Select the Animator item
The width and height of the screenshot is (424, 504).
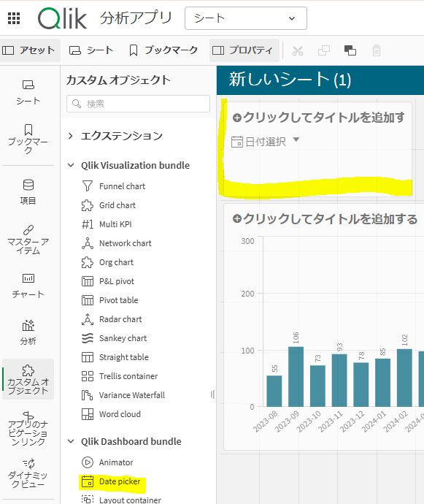click(x=107, y=462)
